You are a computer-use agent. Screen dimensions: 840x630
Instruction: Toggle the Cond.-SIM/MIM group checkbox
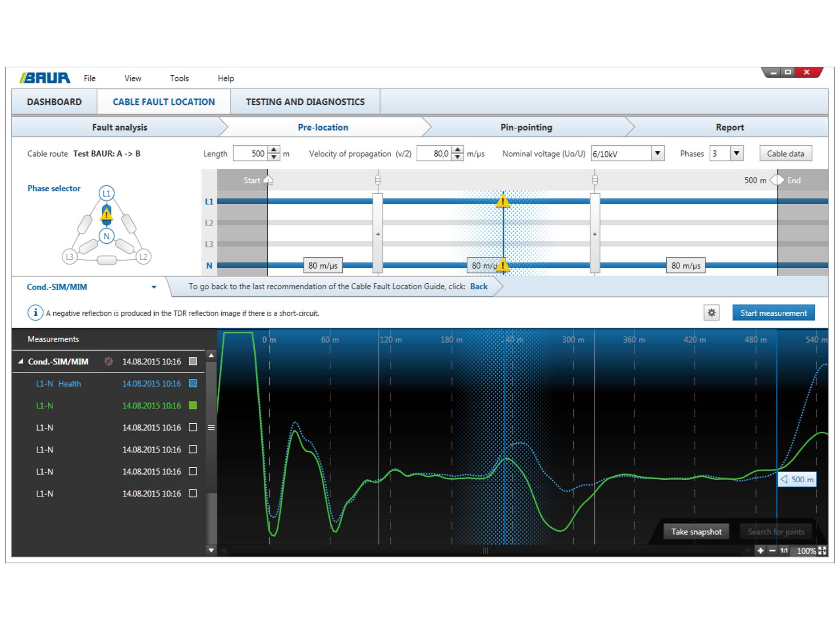pyautogui.click(x=193, y=361)
